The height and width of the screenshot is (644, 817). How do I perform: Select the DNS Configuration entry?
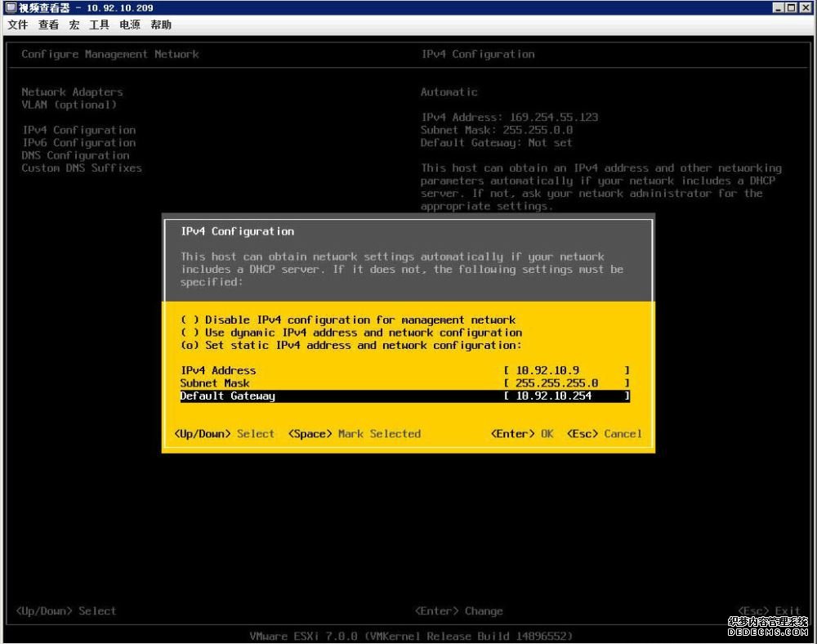tap(75, 155)
